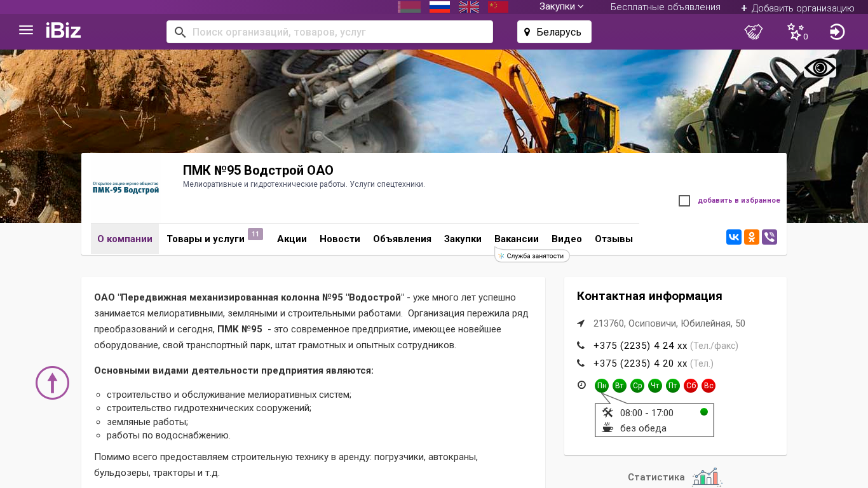Click the open-now green status dot
This screenshot has height=488, width=868.
coord(704,412)
